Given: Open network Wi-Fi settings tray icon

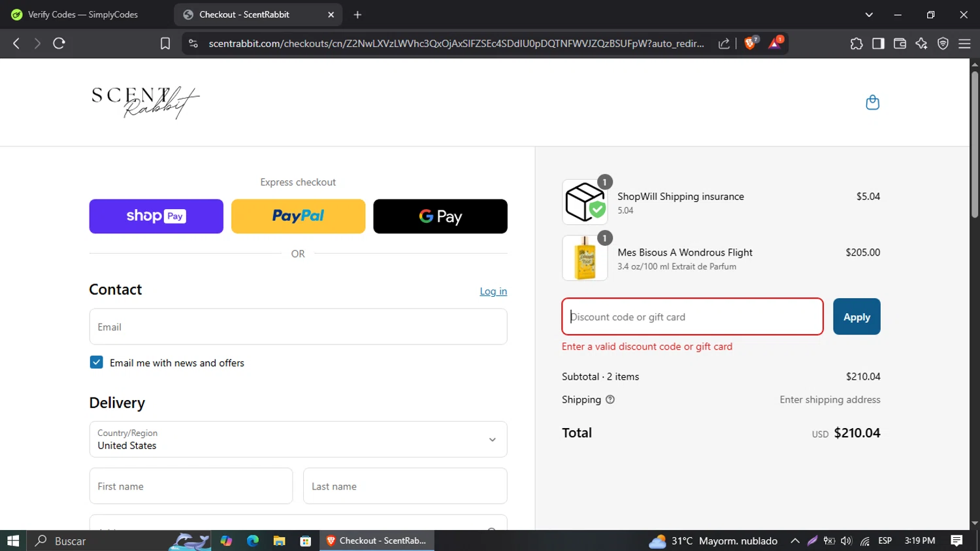Looking at the screenshot, I should coord(865,541).
